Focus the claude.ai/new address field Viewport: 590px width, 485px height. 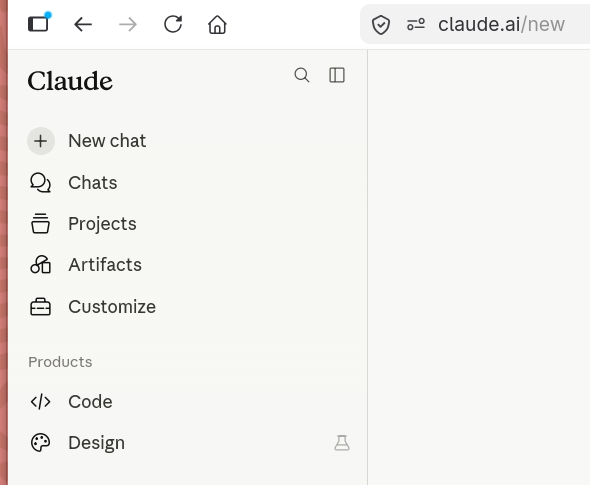501,25
